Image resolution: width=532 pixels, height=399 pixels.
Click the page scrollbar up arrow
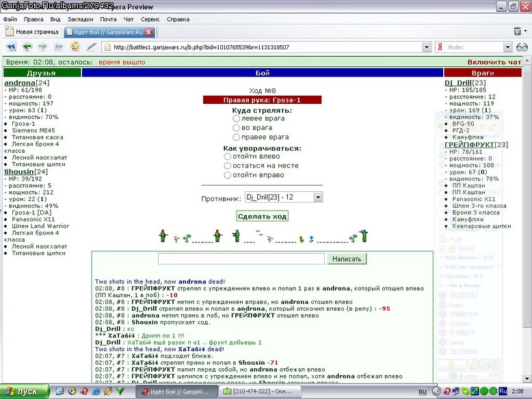(x=527, y=61)
